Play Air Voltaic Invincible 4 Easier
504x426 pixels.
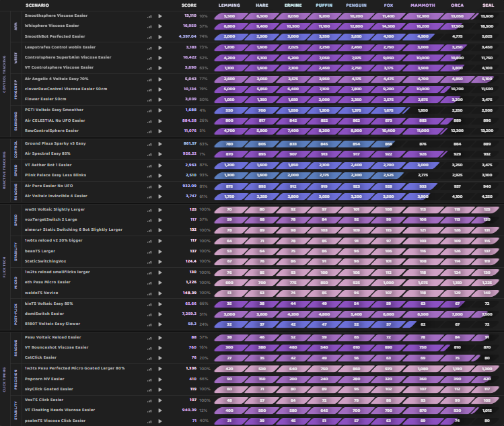[x=160, y=197]
